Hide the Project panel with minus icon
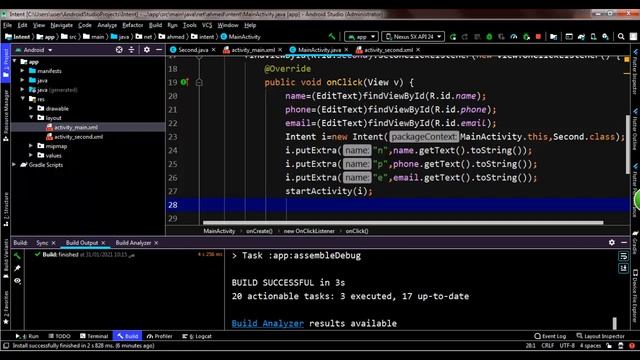The width and height of the screenshot is (640, 360). (x=158, y=50)
